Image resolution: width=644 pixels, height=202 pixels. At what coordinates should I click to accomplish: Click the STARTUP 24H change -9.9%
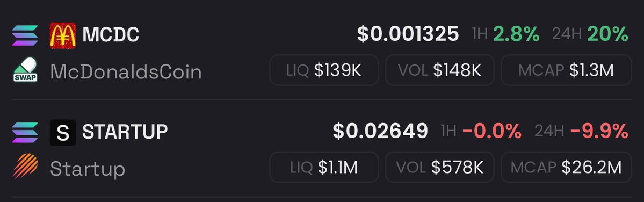[599, 132]
